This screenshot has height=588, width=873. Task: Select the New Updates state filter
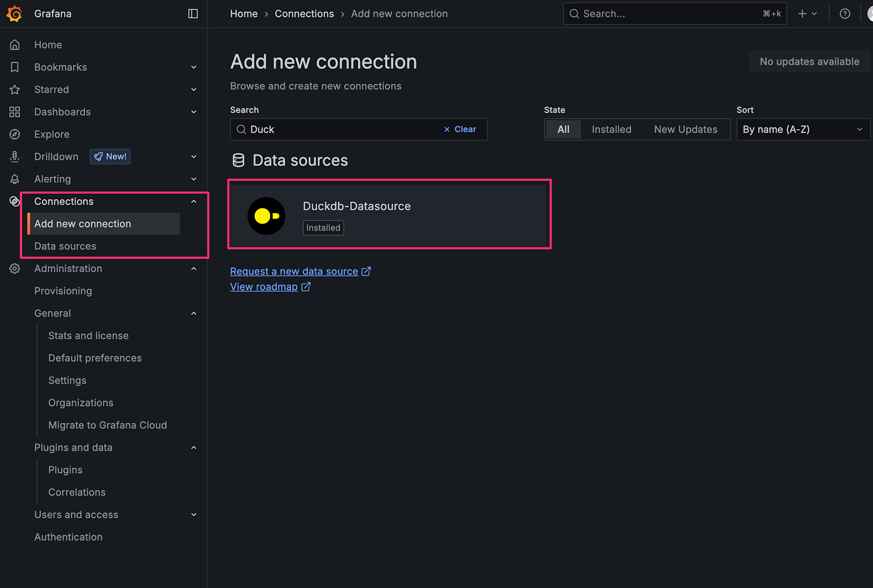tap(686, 129)
